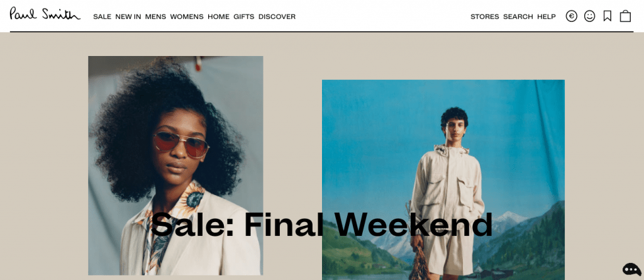Go to the STORES link

pos(485,17)
